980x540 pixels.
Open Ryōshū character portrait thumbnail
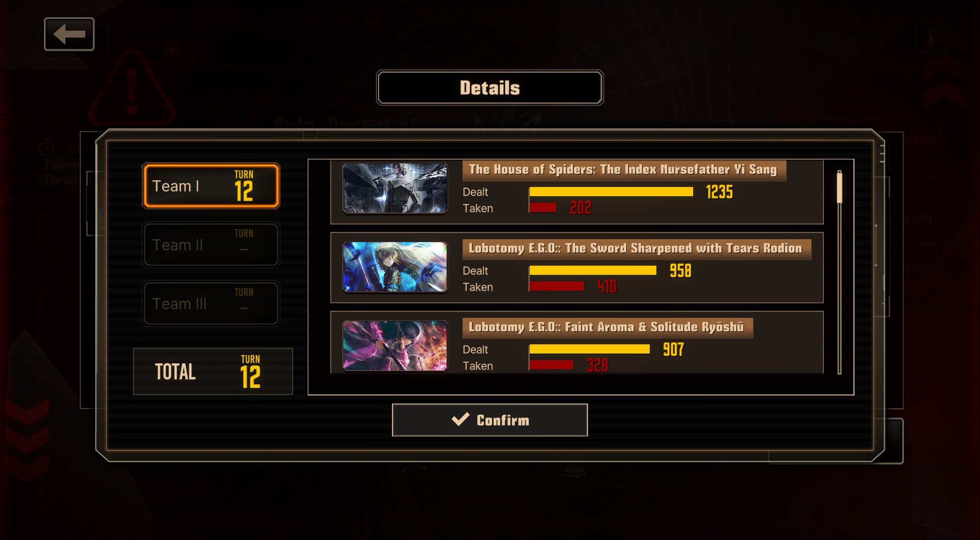395,346
